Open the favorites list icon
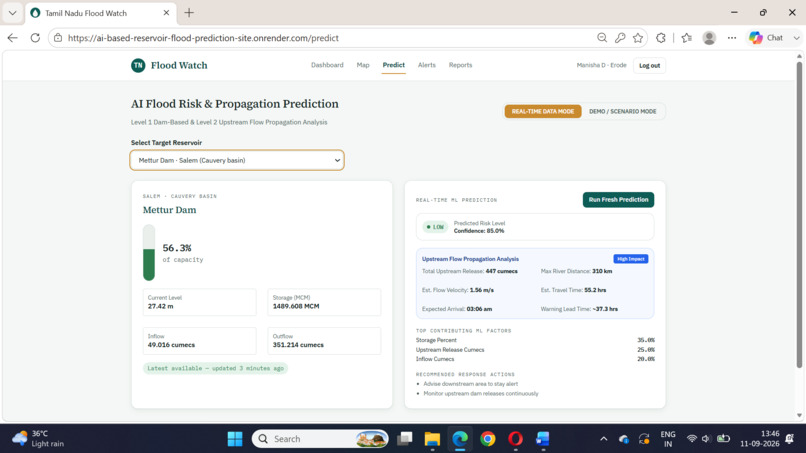This screenshot has width=806, height=453. 686,38
